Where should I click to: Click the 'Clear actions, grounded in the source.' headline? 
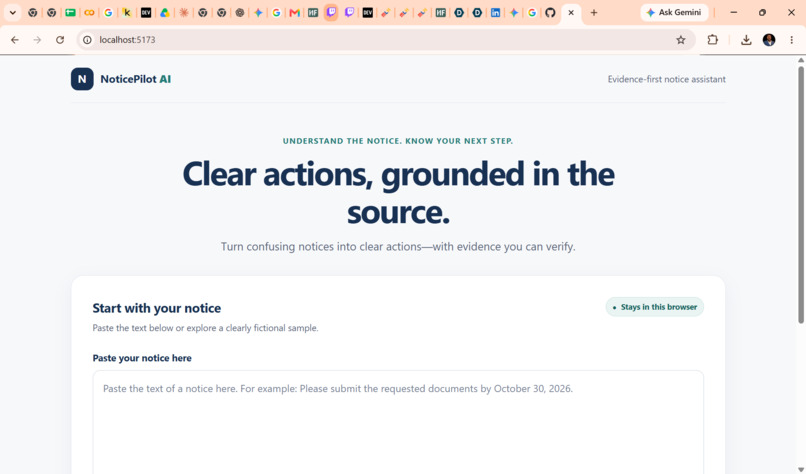[398, 193]
